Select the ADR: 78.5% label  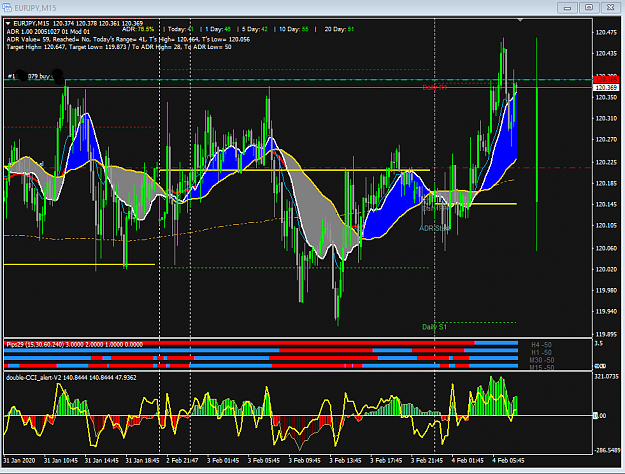coord(138,29)
